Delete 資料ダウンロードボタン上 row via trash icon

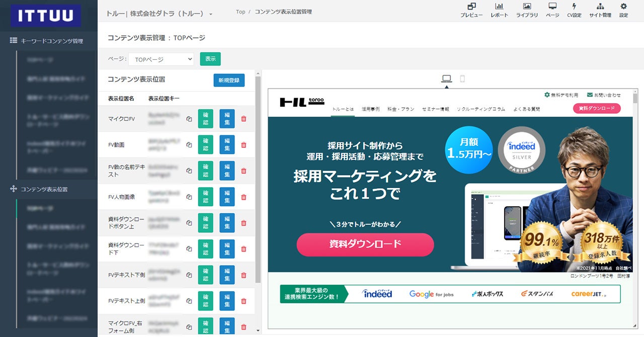point(244,223)
